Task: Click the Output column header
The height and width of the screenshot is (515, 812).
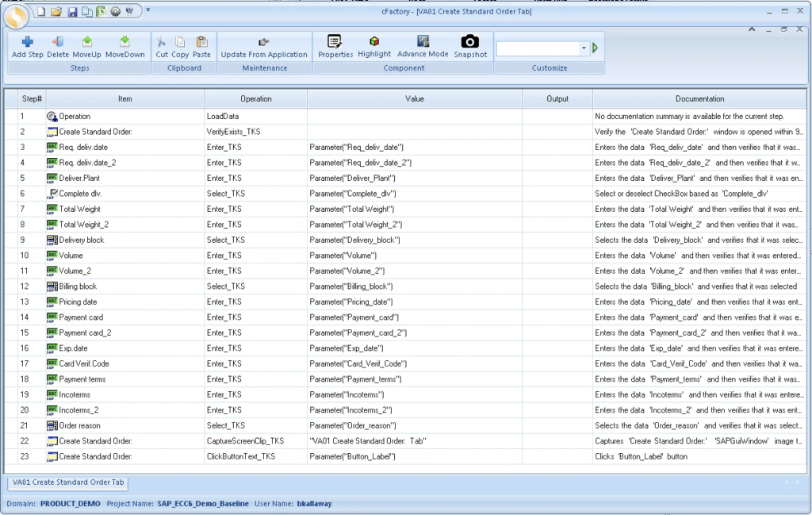Action: click(557, 98)
